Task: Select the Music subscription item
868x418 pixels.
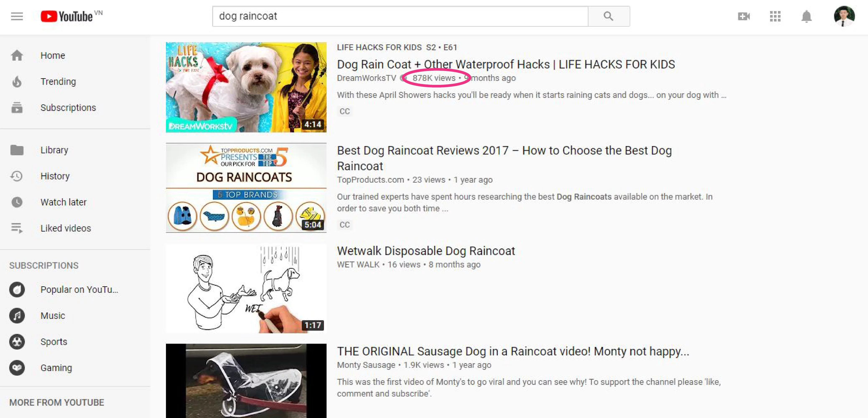Action: [53, 316]
